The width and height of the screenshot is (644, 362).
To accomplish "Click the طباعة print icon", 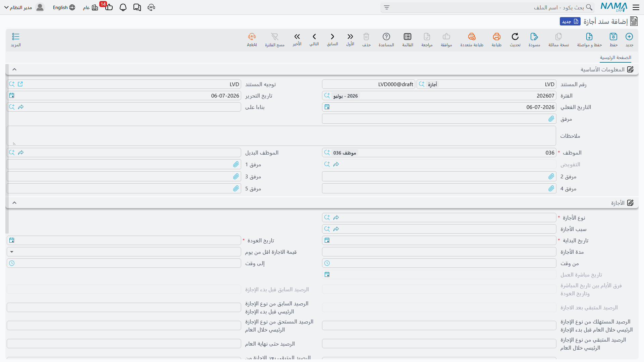I will coord(496,37).
